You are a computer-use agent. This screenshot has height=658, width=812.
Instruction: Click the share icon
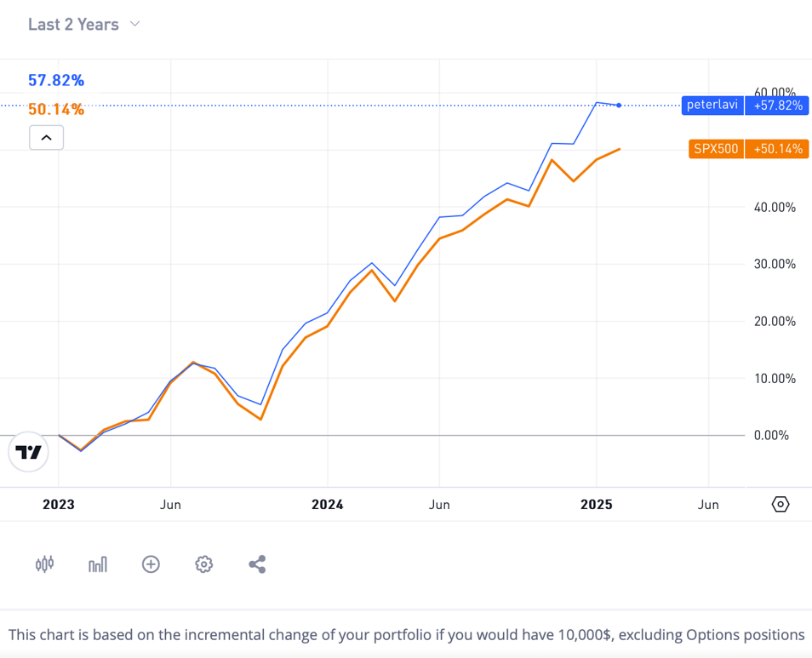(x=257, y=564)
